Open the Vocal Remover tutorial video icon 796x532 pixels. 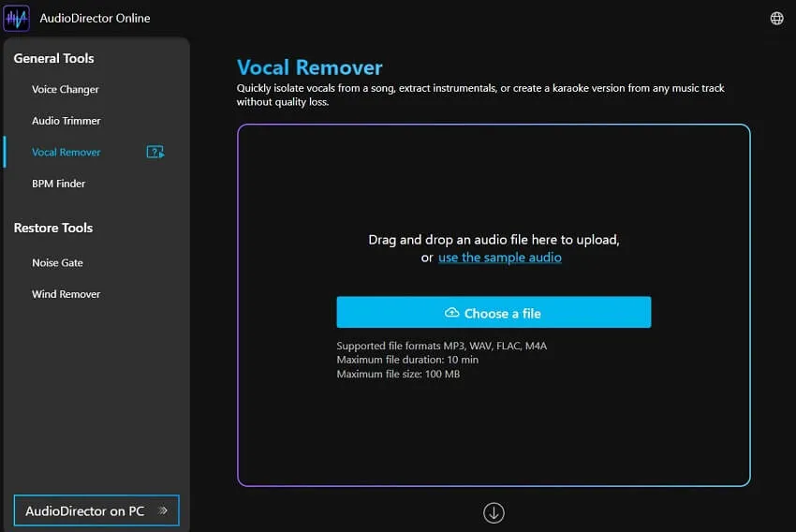(155, 152)
